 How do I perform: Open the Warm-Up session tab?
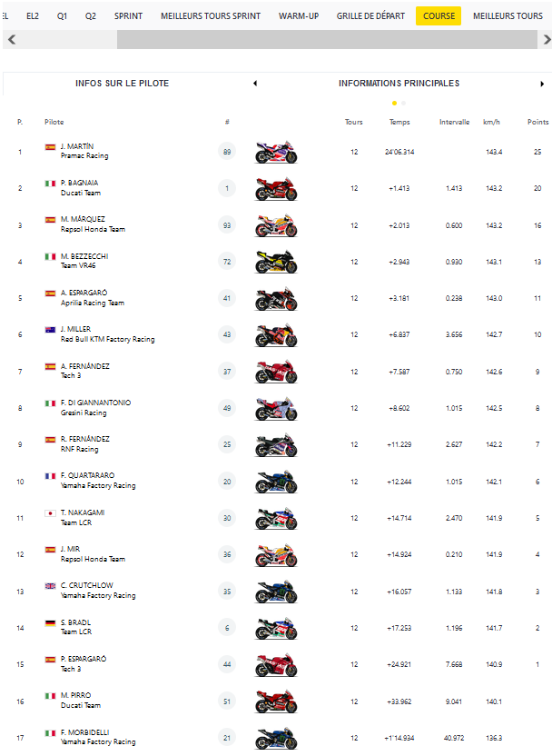(299, 16)
